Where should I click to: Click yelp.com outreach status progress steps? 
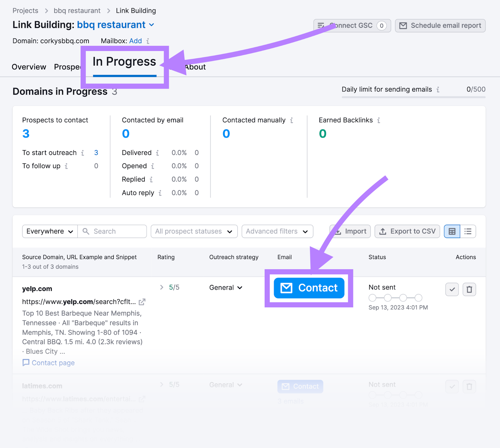(395, 298)
